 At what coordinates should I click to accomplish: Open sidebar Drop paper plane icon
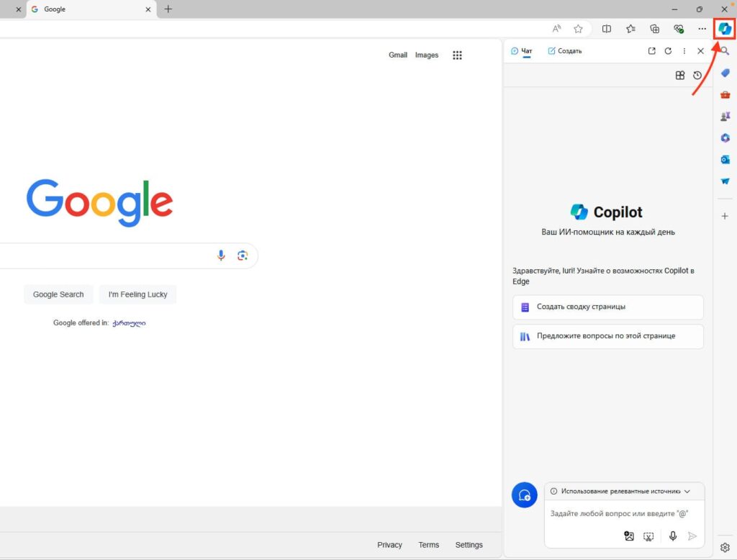point(725,181)
